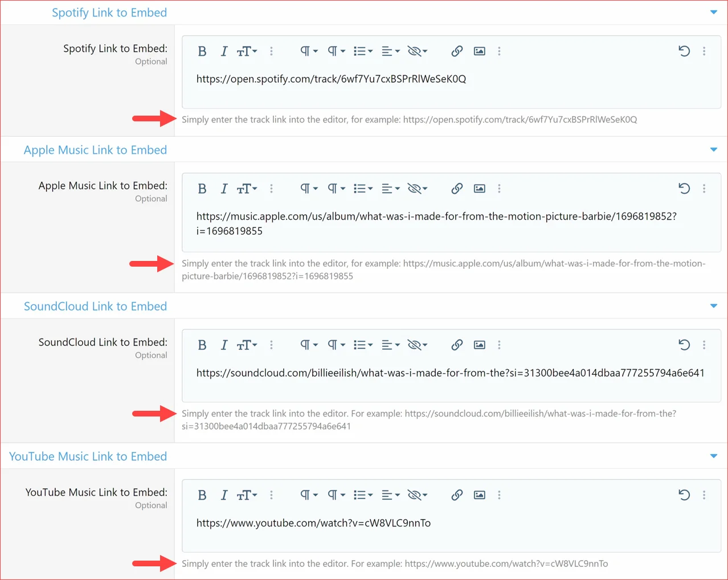The image size is (728, 580).
Task: Toggle bold in the Spotify editor
Action: [202, 51]
